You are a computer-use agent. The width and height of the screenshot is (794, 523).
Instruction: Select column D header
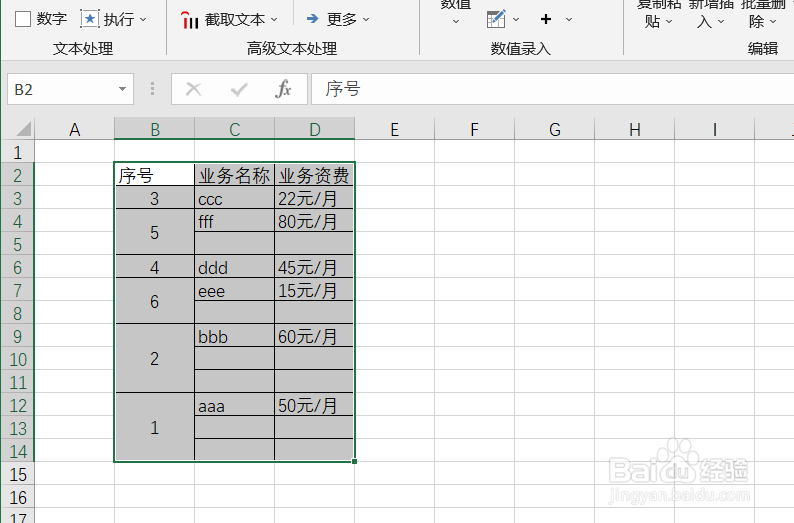314,129
